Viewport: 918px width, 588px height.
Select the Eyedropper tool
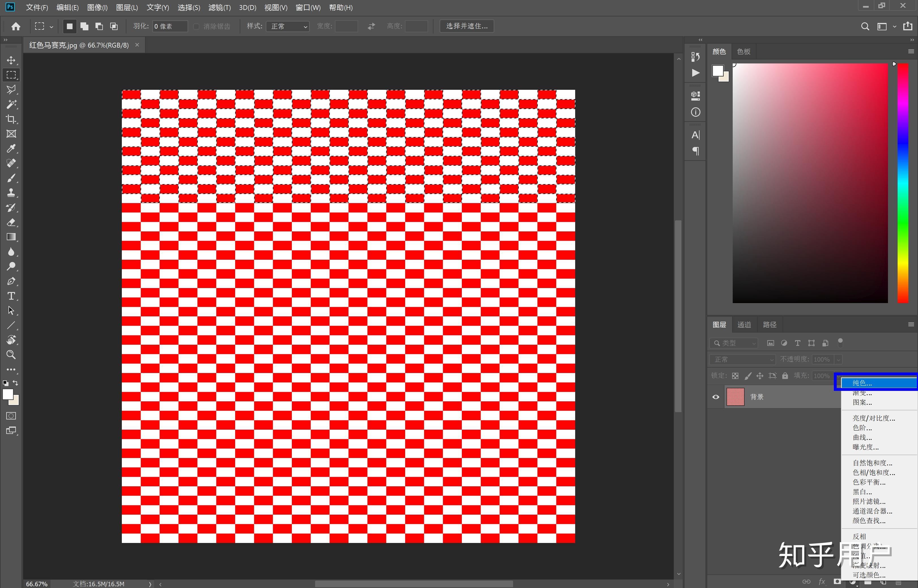[11, 148]
